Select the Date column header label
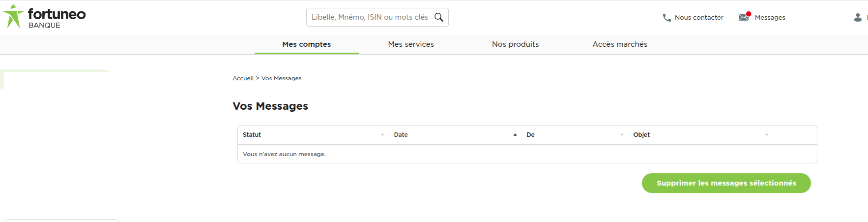This screenshot has width=868, height=222. (401, 135)
